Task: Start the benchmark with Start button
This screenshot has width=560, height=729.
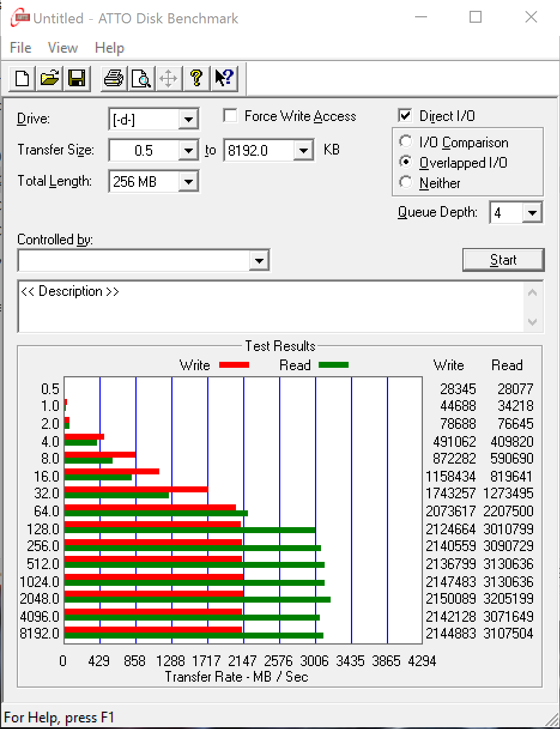Action: pyautogui.click(x=503, y=260)
